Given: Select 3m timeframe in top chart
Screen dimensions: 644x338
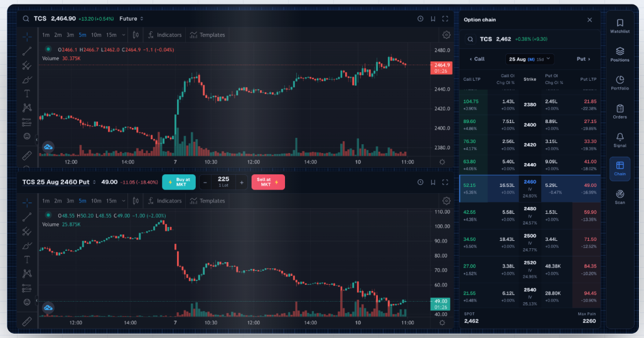Looking at the screenshot, I should click(70, 35).
